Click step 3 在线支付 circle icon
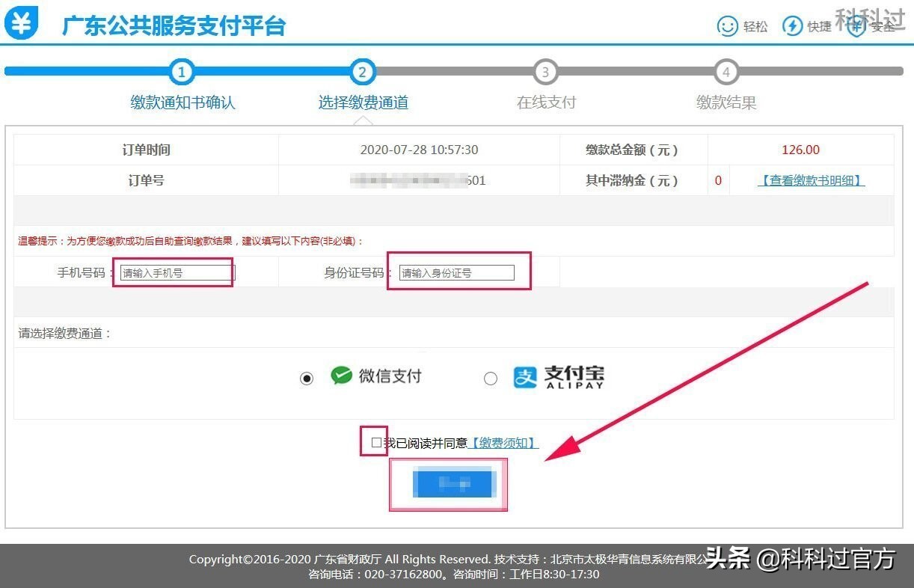Image resolution: width=914 pixels, height=588 pixels. pyautogui.click(x=545, y=72)
